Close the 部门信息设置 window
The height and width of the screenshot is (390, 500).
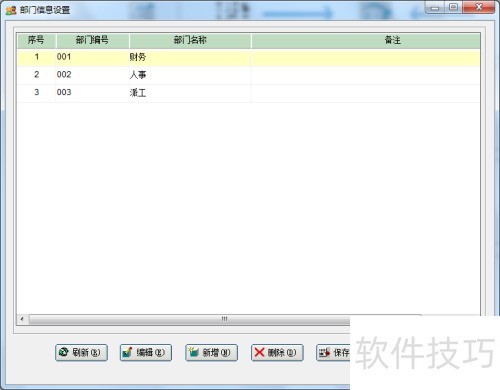479,7
